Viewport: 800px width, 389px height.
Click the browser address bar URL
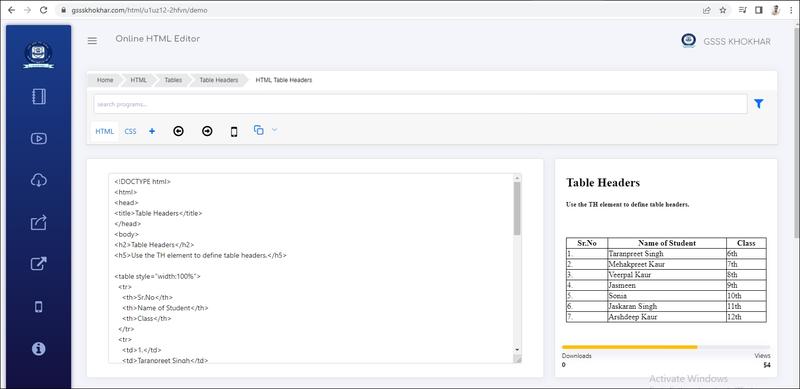(x=139, y=10)
